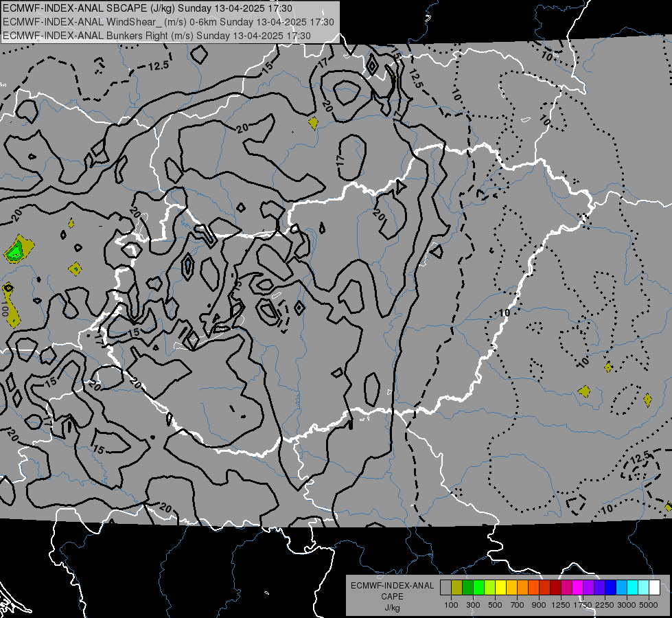The image size is (672, 618).
Task: Select the cyan swatch right of 3000
Action: point(633,588)
